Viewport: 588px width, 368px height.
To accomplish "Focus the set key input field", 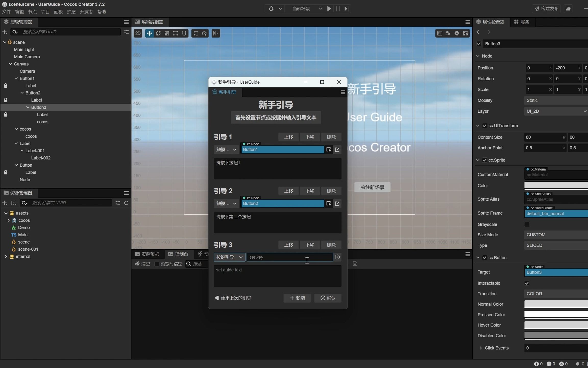I will coord(289,257).
